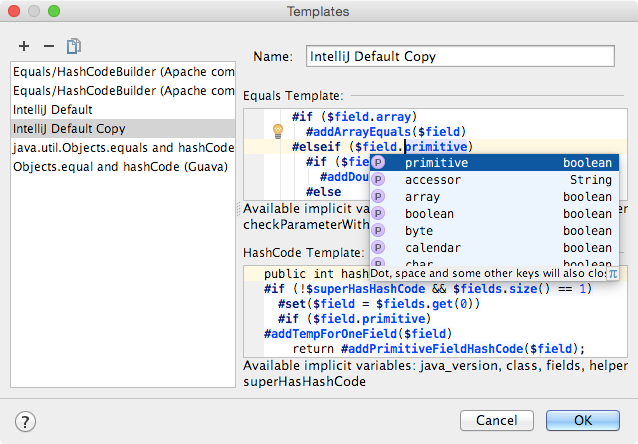Click '#addArrayEquals($field)' line in equals editor
Image resolution: width=638 pixels, height=444 pixels.
(386, 132)
